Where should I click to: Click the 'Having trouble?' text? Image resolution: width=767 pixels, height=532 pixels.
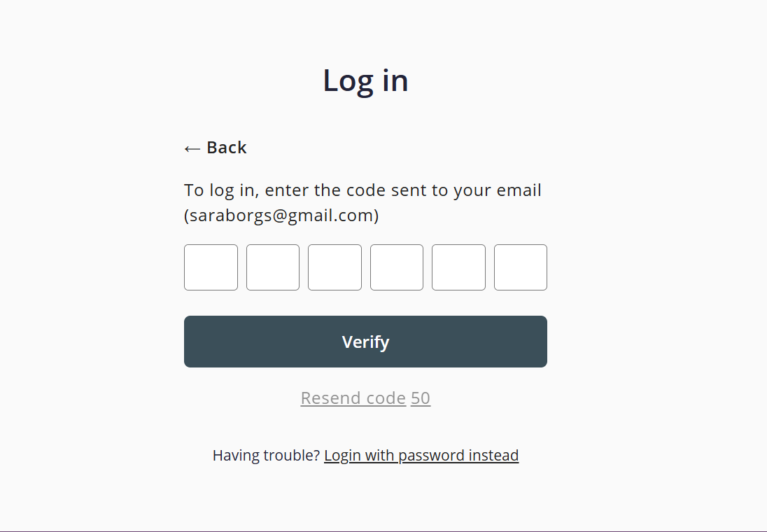[266, 456]
